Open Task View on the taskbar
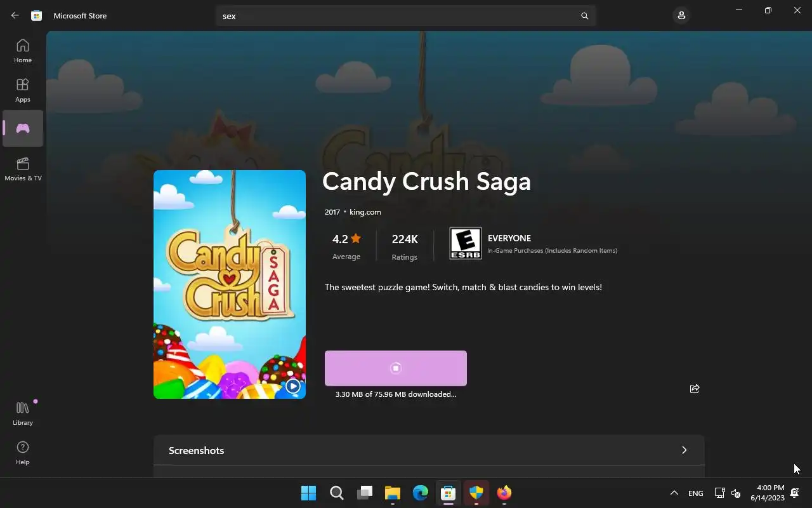 [365, 493]
